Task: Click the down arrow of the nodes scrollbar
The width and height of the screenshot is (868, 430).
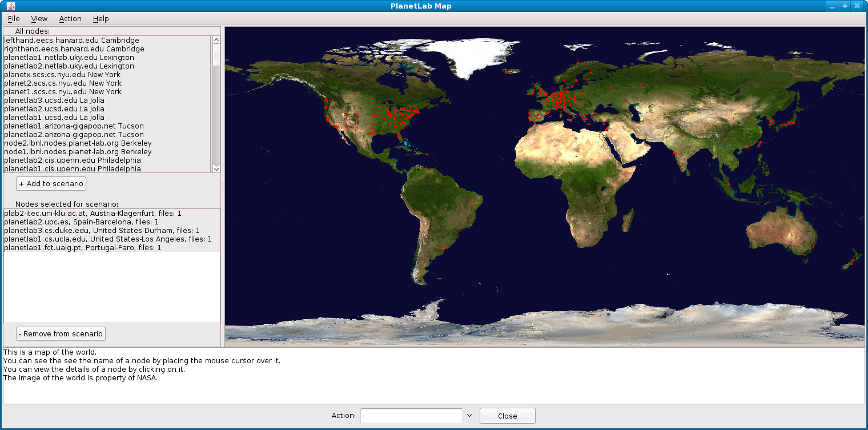Action: click(x=216, y=169)
